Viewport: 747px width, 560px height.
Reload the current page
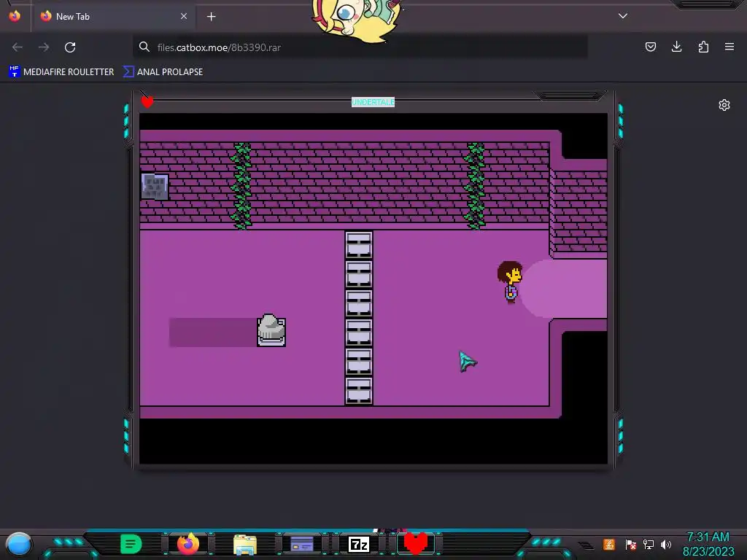70,47
